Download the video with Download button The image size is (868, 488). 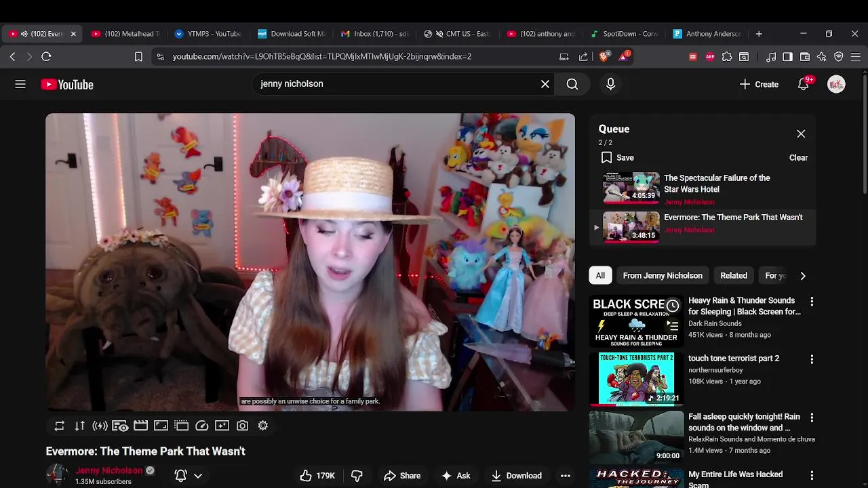point(517,476)
